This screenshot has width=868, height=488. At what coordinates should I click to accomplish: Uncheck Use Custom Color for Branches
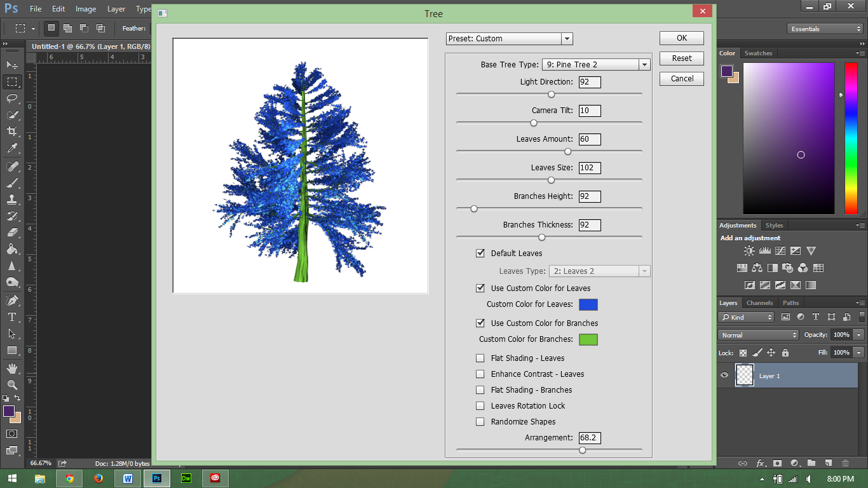[480, 323]
